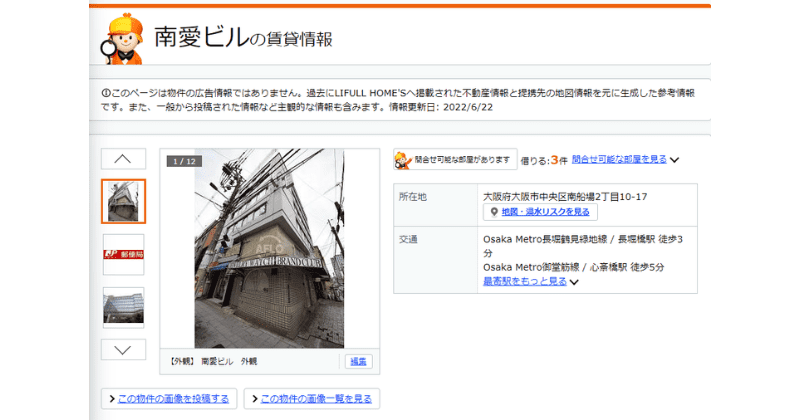
Task: Select the third glass building thumbnail
Action: pyautogui.click(x=123, y=307)
